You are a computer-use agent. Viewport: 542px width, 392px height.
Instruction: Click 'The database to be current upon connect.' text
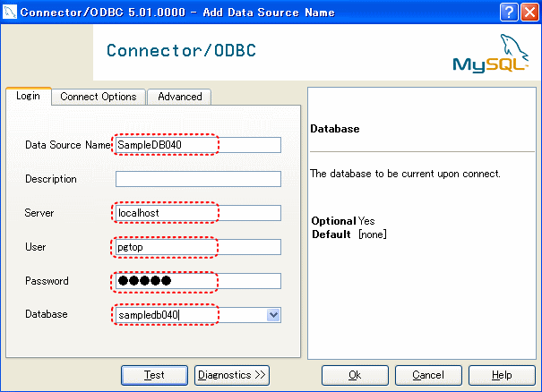(x=405, y=174)
